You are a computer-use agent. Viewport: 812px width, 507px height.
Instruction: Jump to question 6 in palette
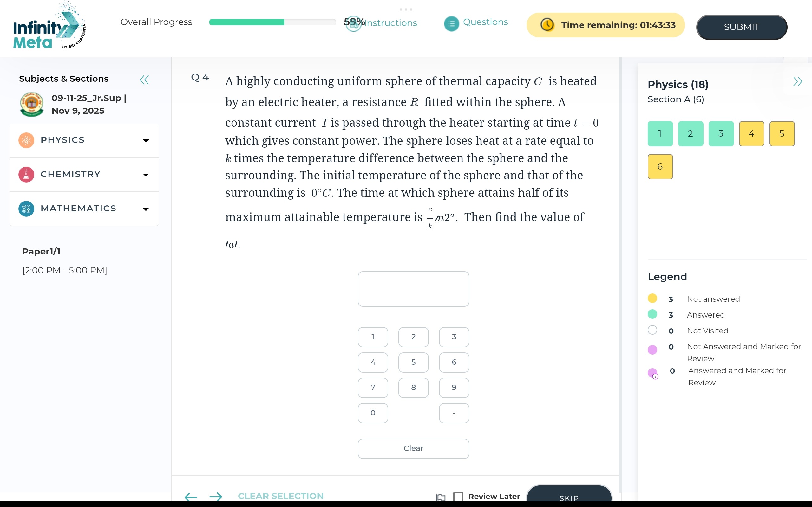click(x=660, y=167)
